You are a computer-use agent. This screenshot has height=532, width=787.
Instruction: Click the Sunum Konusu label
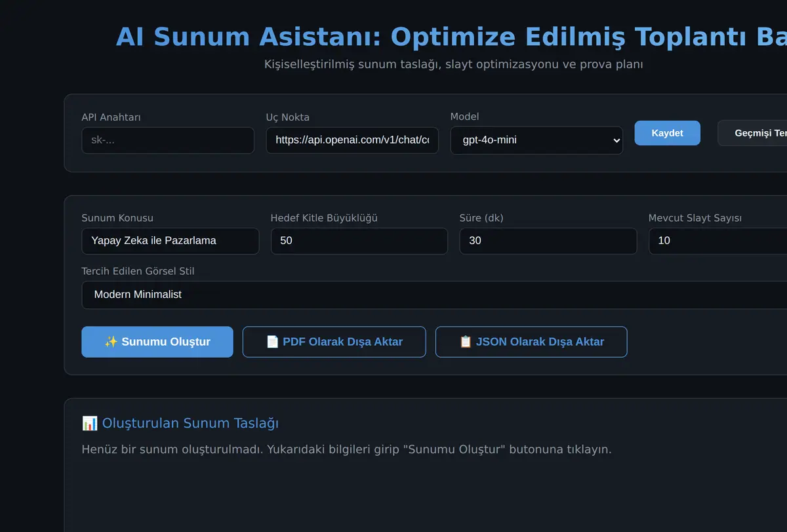pyautogui.click(x=117, y=218)
